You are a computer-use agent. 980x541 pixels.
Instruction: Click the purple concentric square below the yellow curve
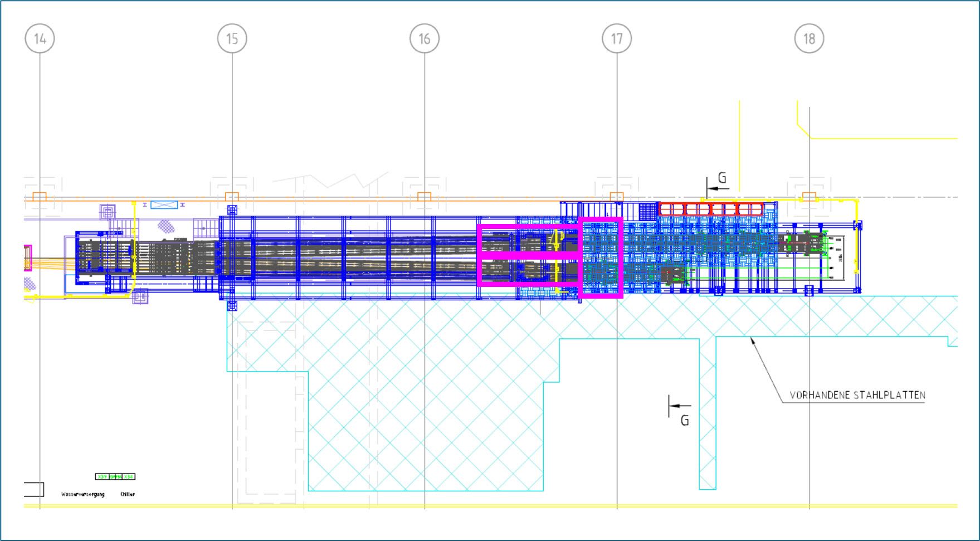140,296
